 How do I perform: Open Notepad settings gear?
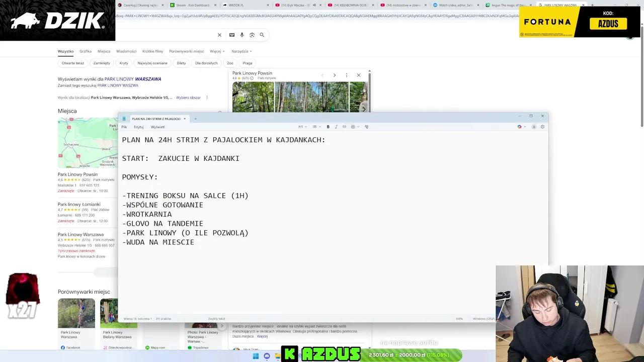[542, 127]
